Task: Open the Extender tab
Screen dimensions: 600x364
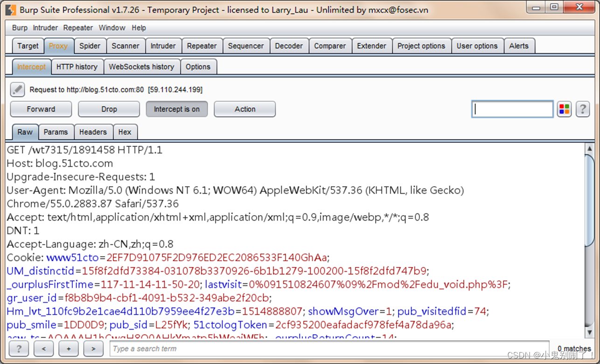Action: 371,46
